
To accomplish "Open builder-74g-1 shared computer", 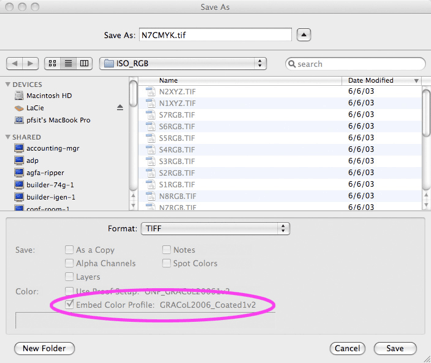I will (44, 185).
